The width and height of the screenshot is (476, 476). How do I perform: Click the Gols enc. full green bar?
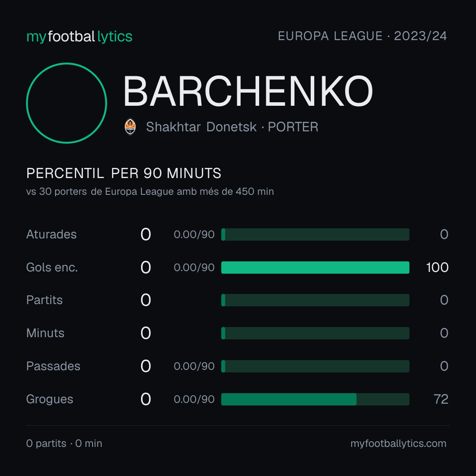tap(315, 268)
